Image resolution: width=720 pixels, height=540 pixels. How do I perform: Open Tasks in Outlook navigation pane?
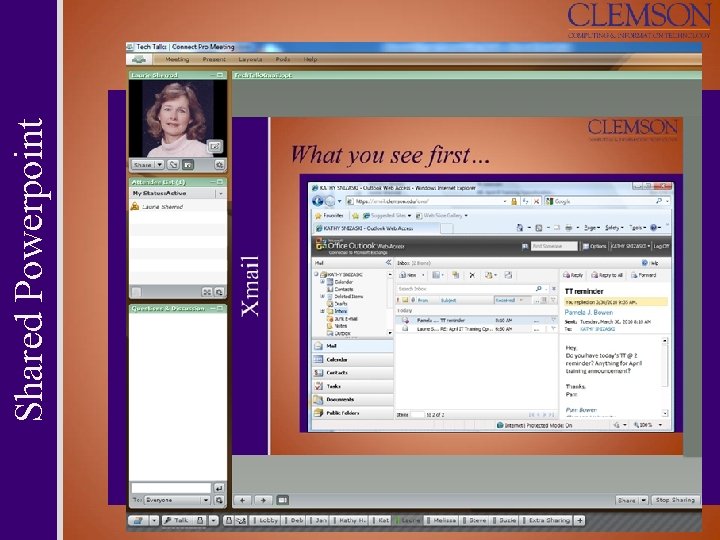coord(353,386)
